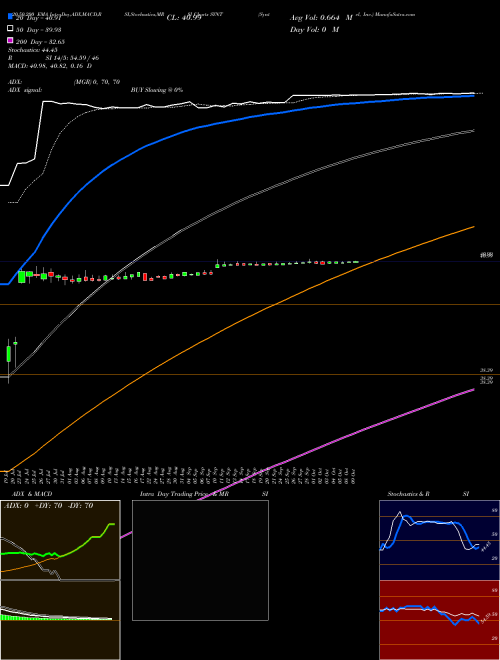The width and height of the screenshot is (500, 660).
Task: Open the MACD histogram sub-chart
Action: [x=60, y=620]
